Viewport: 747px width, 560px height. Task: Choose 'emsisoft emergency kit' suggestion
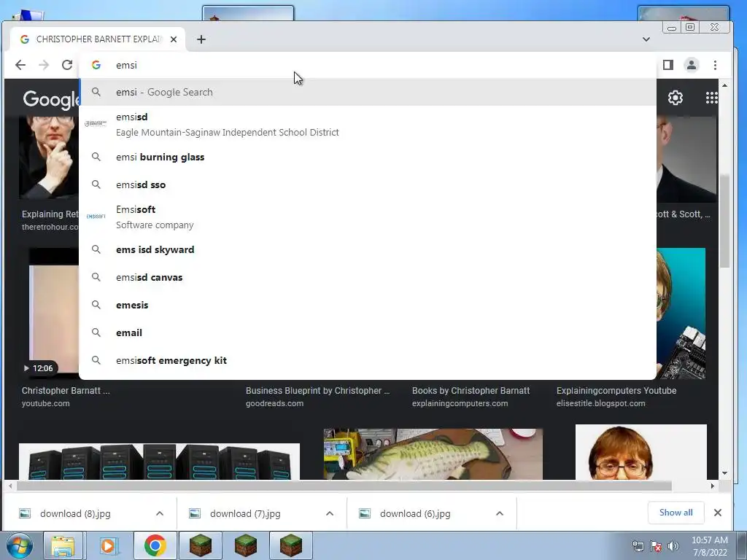coord(368,360)
